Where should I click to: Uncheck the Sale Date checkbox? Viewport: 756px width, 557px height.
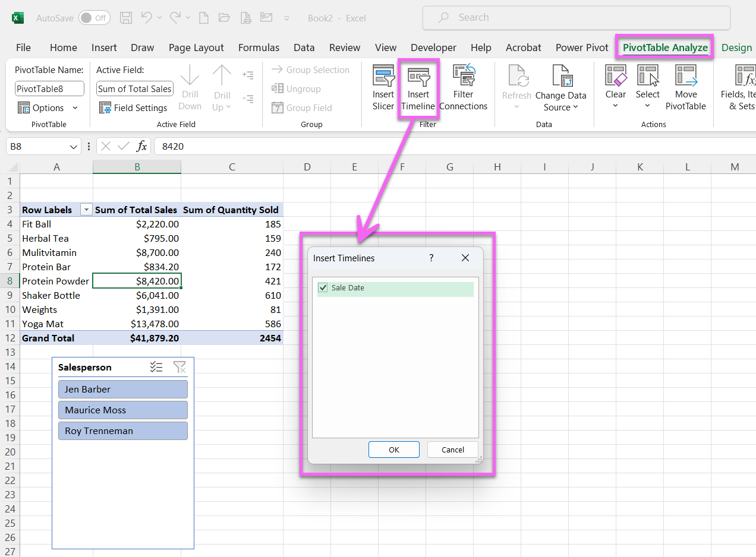point(323,287)
